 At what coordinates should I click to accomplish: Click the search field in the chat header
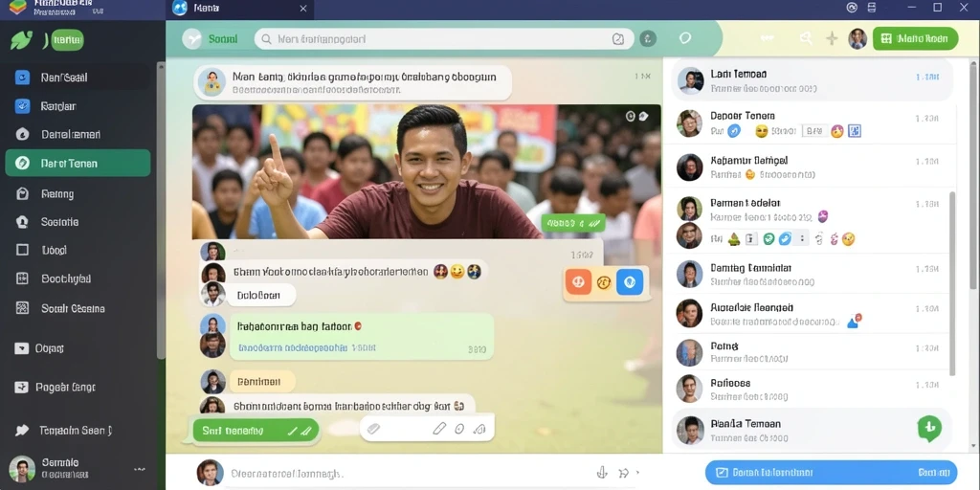pos(444,38)
